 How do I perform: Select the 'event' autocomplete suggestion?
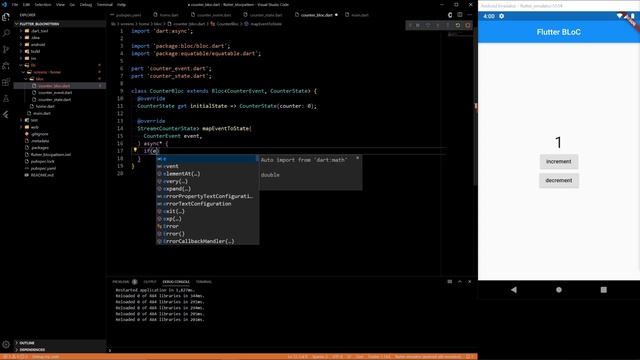pyautogui.click(x=207, y=166)
